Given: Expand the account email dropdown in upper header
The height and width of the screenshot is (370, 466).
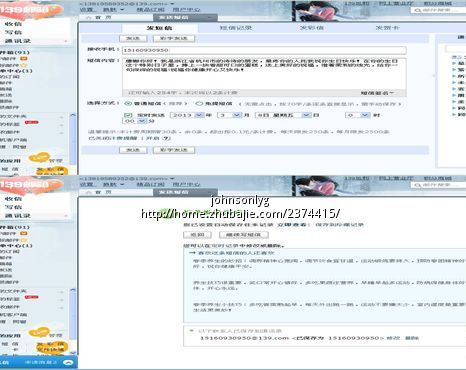Looking at the screenshot, I should (x=172, y=4).
